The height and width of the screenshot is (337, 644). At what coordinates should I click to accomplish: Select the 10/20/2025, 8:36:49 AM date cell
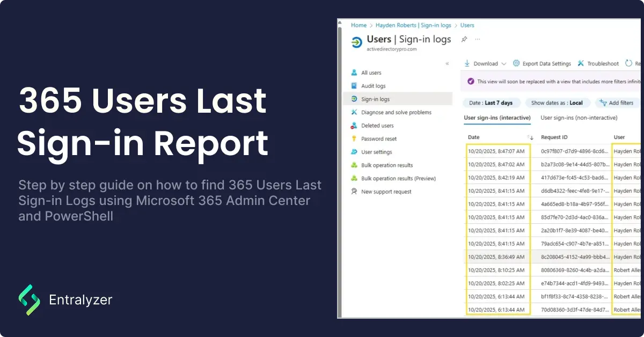496,257
